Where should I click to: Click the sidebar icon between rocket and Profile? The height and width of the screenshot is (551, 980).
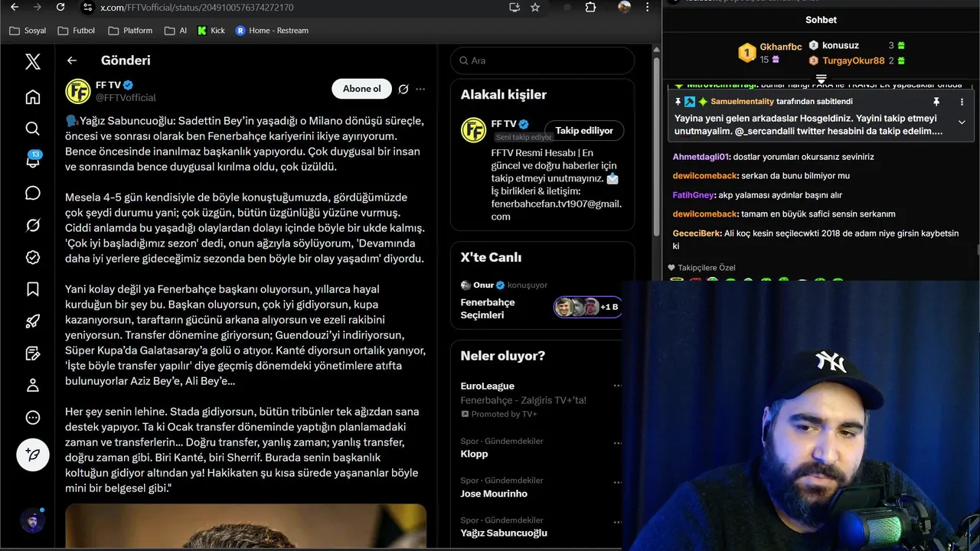(x=32, y=354)
